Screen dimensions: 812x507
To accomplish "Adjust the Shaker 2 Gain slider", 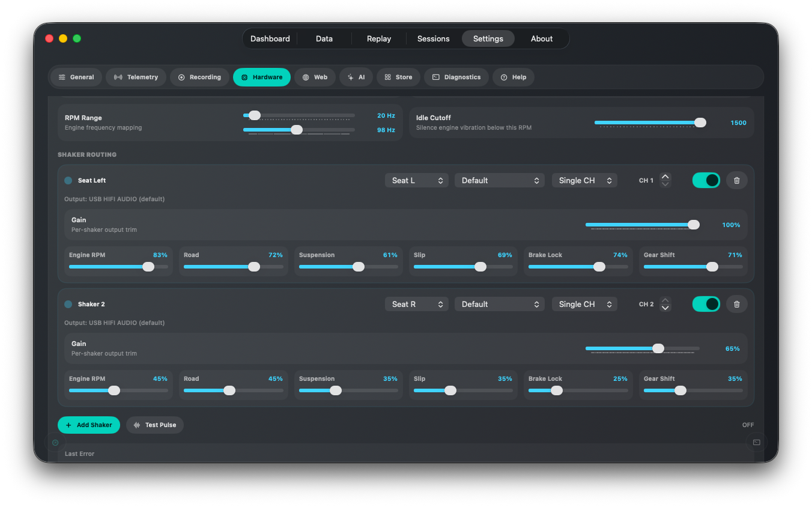I will [x=643, y=348].
